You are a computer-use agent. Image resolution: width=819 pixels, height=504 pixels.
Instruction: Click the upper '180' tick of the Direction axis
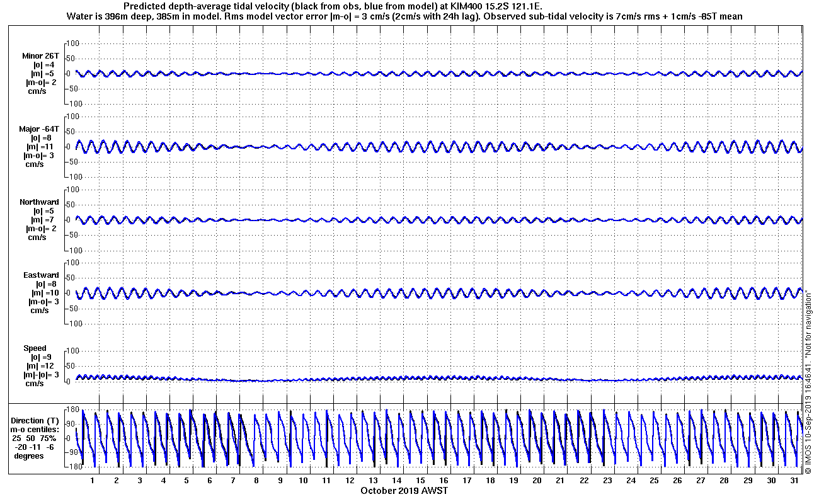(74, 409)
